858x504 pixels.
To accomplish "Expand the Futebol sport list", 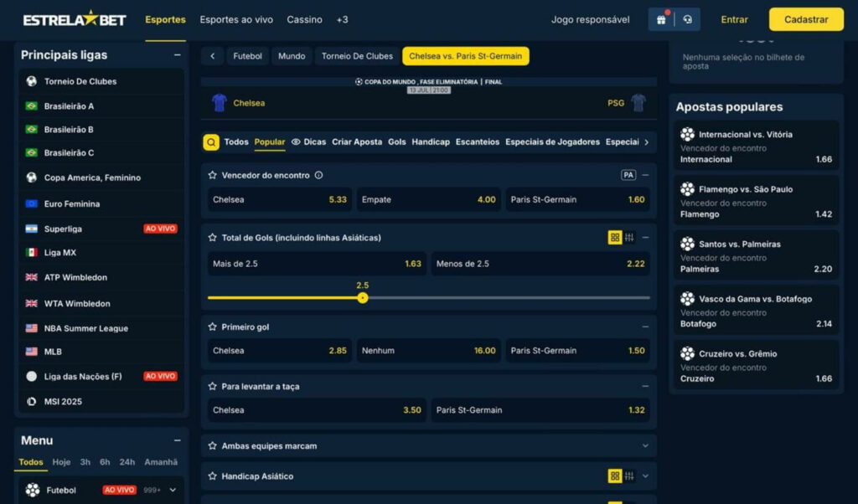I will pos(173,491).
